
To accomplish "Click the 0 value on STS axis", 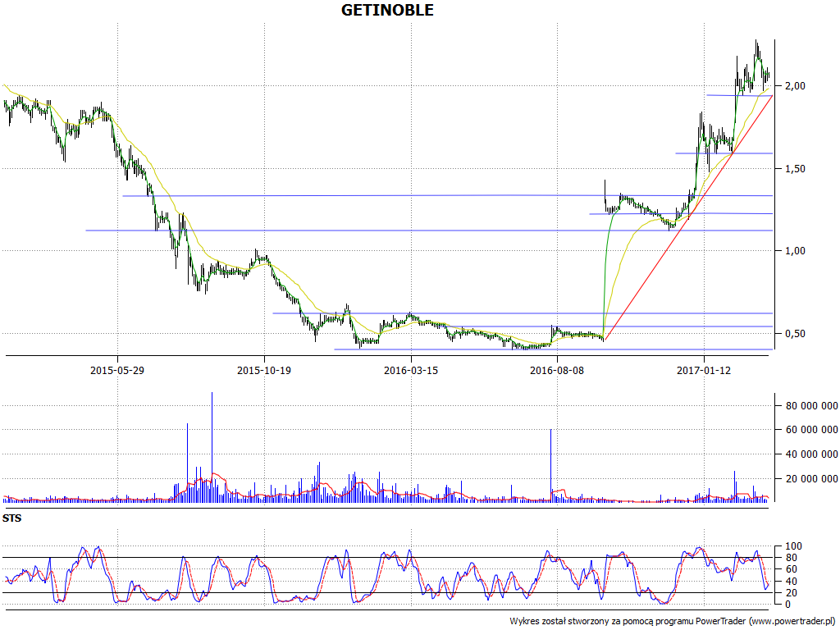I will click(x=787, y=605).
